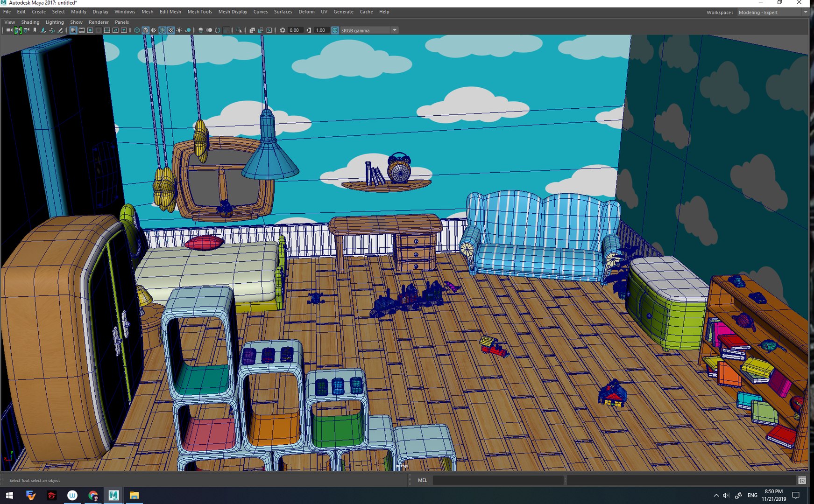Click the Smooth Shade All cube icon

[x=146, y=30]
